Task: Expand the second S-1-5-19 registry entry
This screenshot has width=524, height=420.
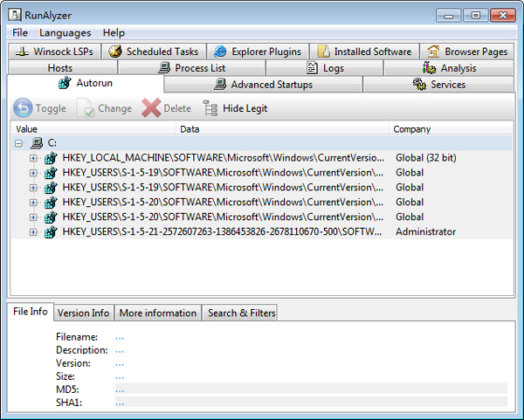Action: point(33,188)
